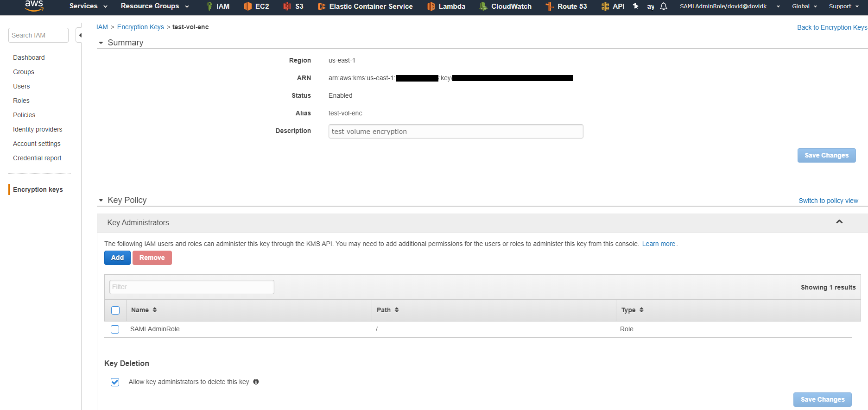Open the Global region dropdown
868x410 pixels.
[x=805, y=6]
